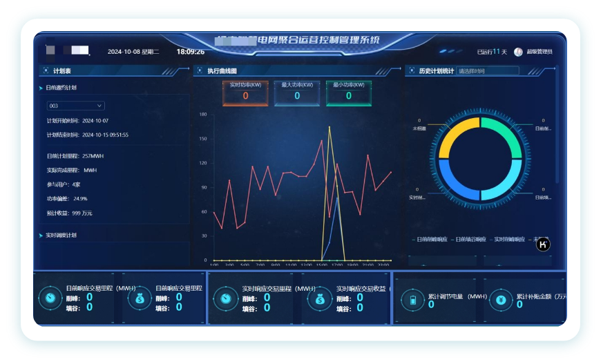Click the 日前填.. donut label at lower right
Image resolution: width=601 pixels, height=364 pixels.
coord(543,198)
